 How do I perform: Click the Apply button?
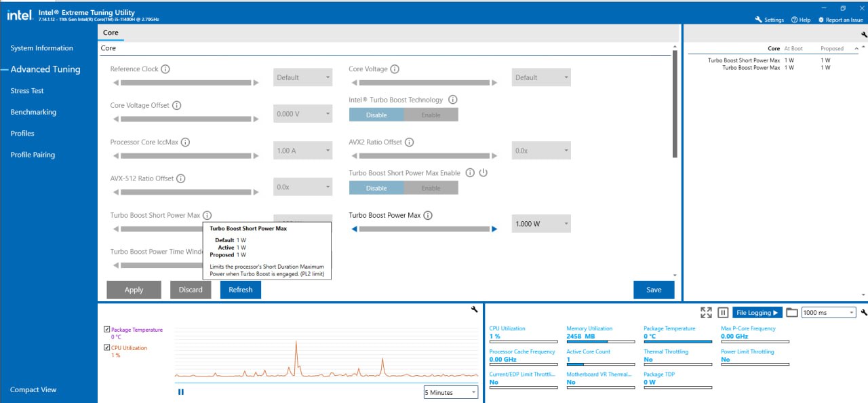[x=134, y=290]
